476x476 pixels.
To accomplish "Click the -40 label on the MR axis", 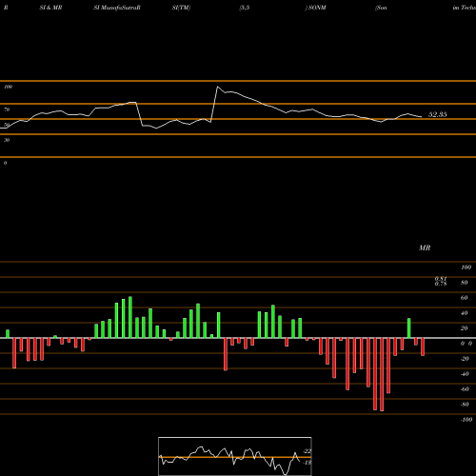I will 465,374.
